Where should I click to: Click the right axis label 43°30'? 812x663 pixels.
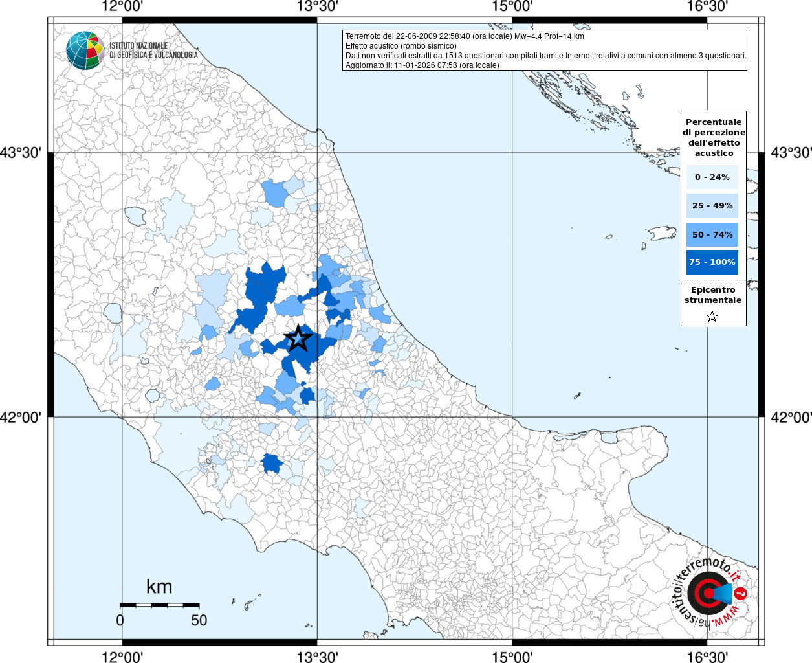click(791, 153)
